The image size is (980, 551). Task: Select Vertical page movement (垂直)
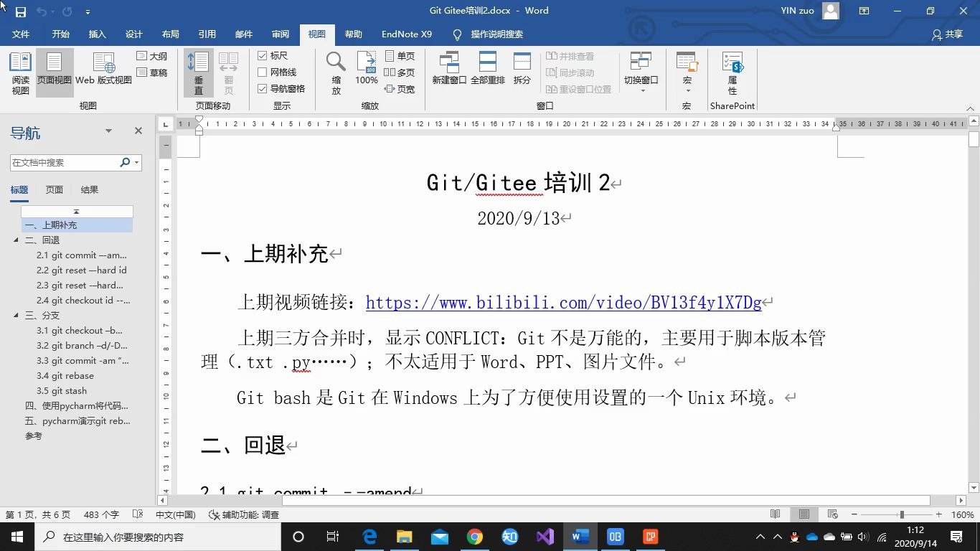[x=198, y=73]
